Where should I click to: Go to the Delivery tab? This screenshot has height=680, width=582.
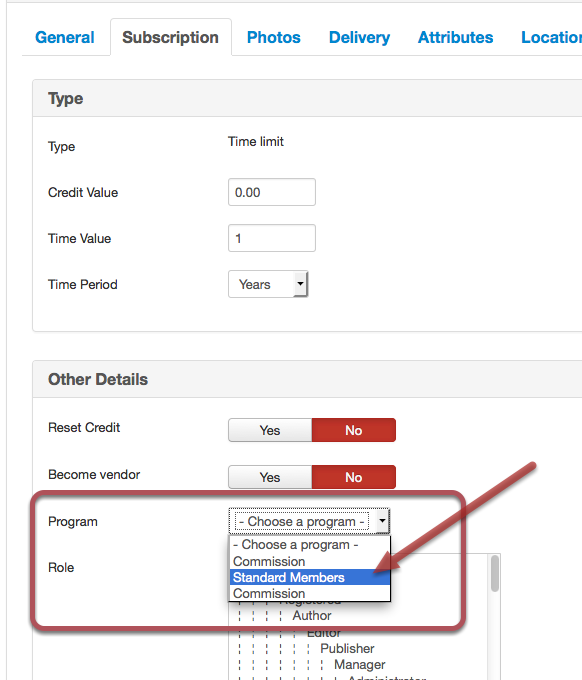pos(359,37)
